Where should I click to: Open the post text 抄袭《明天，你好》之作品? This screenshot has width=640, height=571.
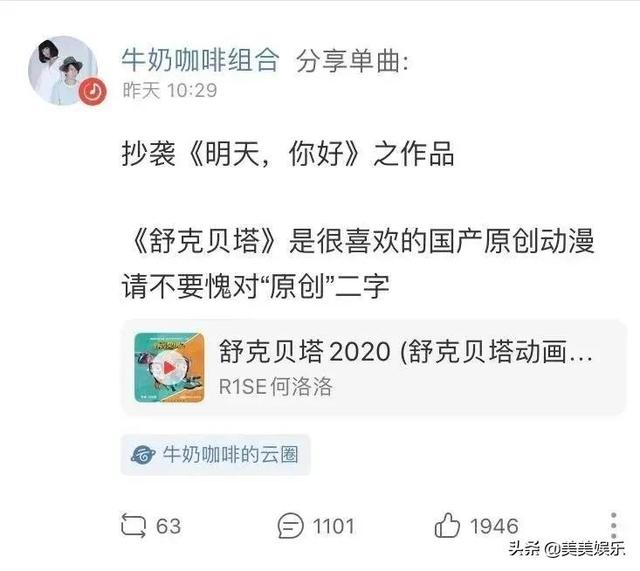[x=288, y=154]
